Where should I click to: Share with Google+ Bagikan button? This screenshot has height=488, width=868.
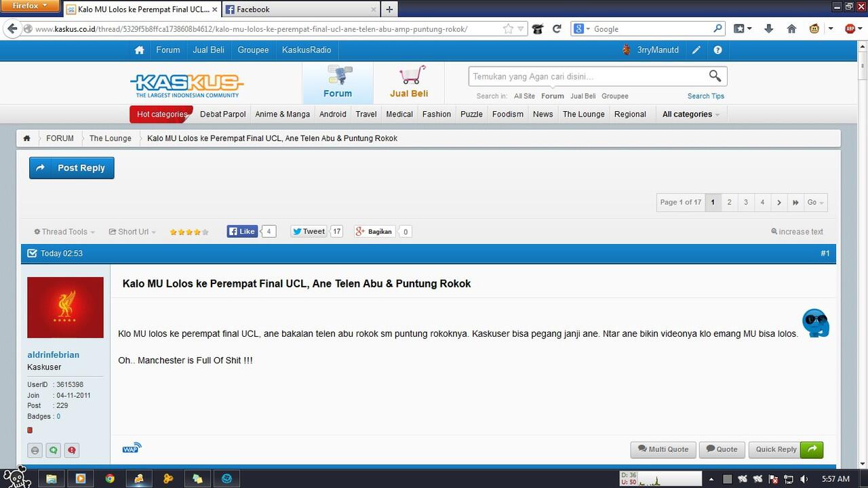(x=374, y=231)
